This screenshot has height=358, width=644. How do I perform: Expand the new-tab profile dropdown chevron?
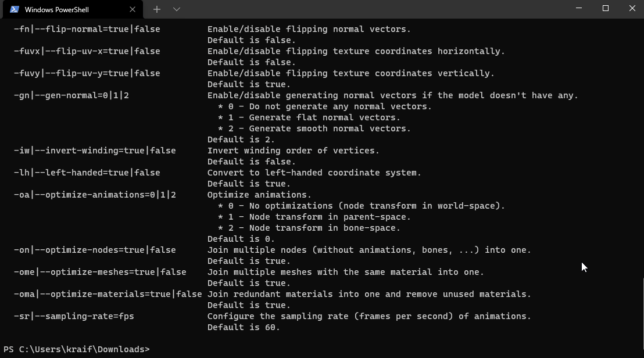177,9
